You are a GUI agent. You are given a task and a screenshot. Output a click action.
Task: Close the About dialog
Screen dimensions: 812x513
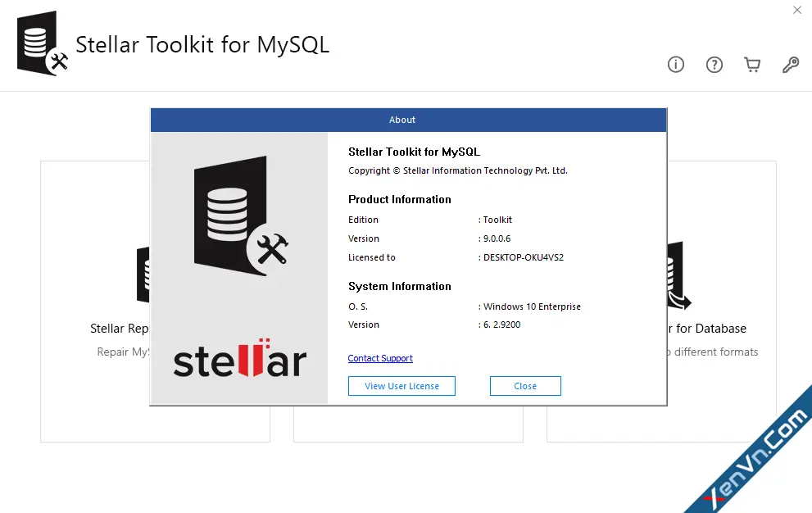coord(525,386)
